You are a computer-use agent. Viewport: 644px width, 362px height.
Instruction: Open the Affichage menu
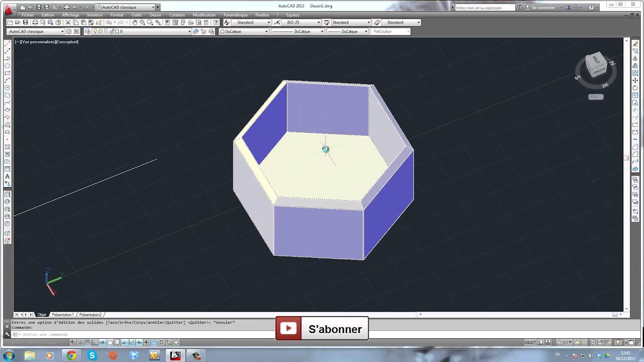pos(70,15)
